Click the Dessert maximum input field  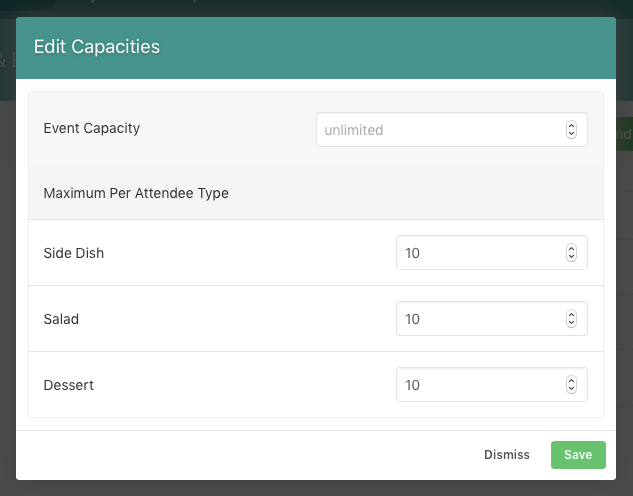(491, 385)
